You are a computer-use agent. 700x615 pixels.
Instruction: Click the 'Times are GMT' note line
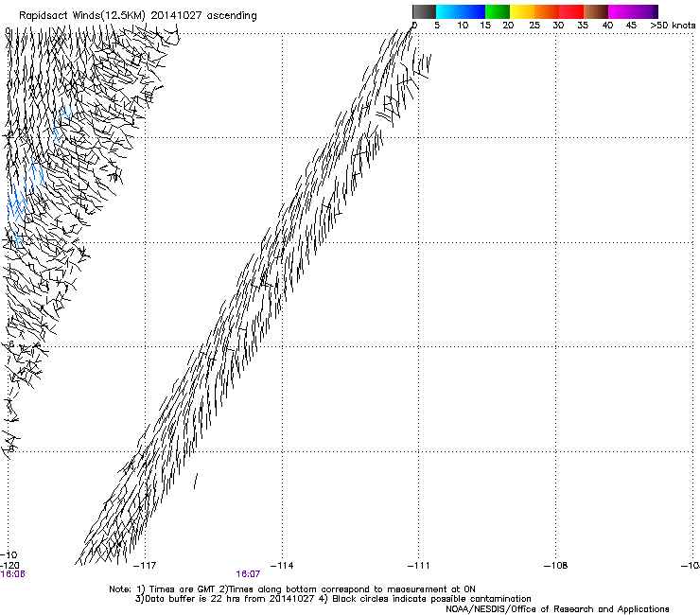[x=292, y=589]
